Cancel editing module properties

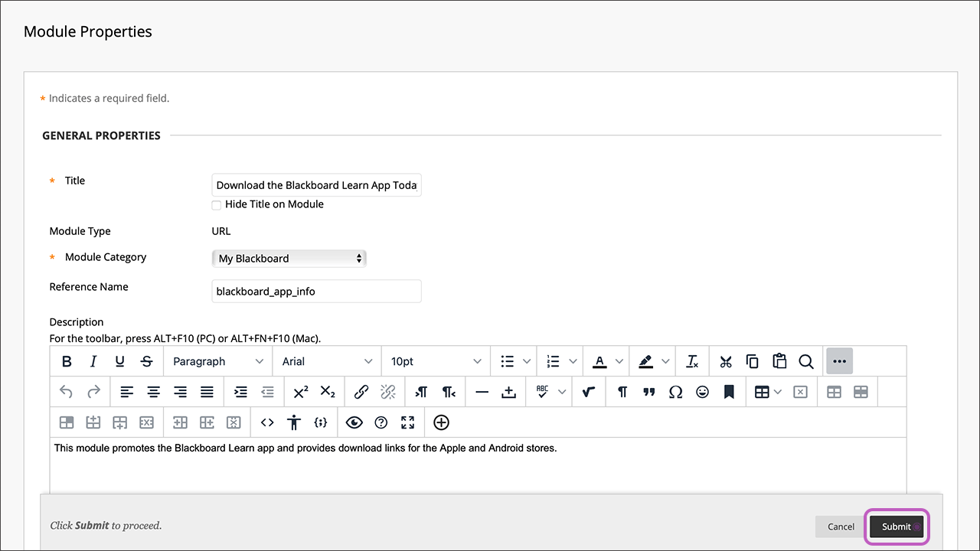click(x=840, y=527)
